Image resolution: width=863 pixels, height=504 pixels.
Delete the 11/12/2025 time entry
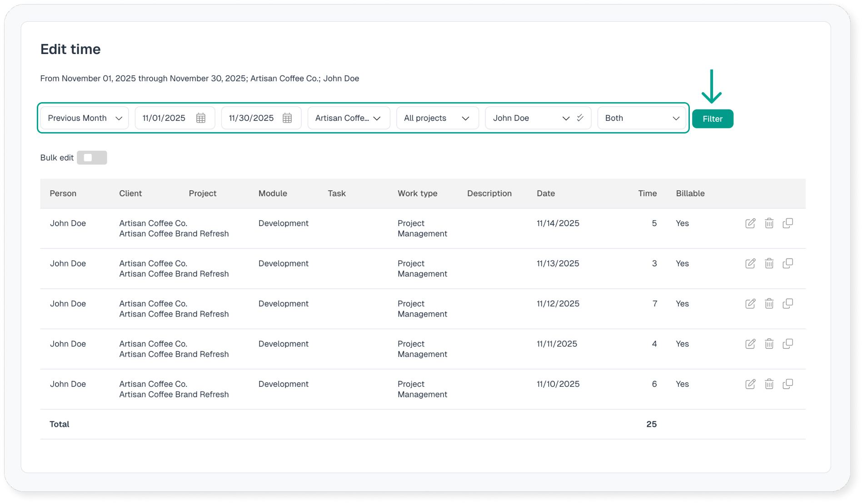[769, 303]
